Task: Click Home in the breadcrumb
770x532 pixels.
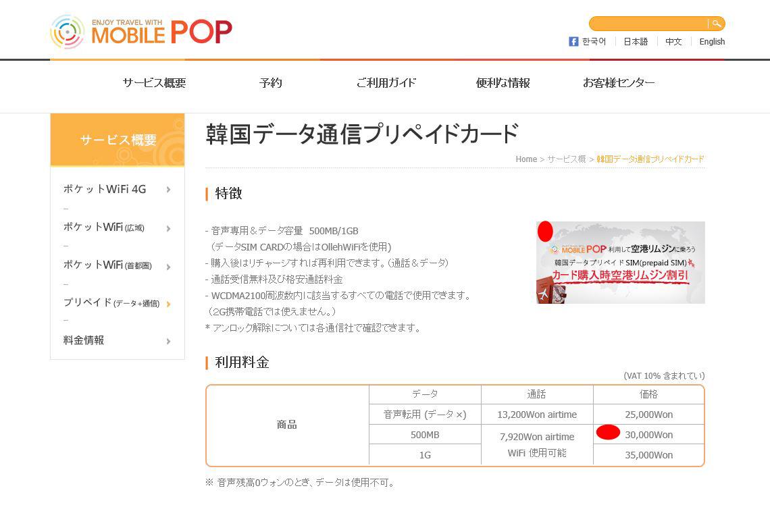Action: pyautogui.click(x=525, y=159)
